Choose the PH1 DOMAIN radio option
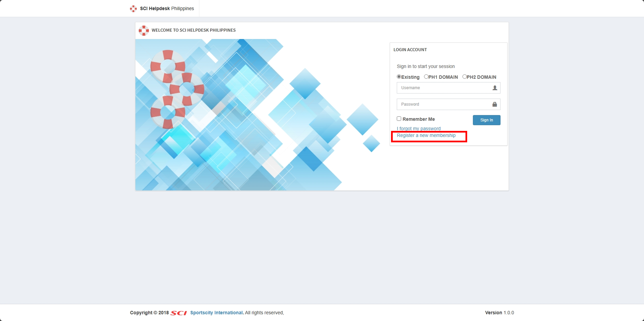Screen dimensions: 644x321 [426, 77]
